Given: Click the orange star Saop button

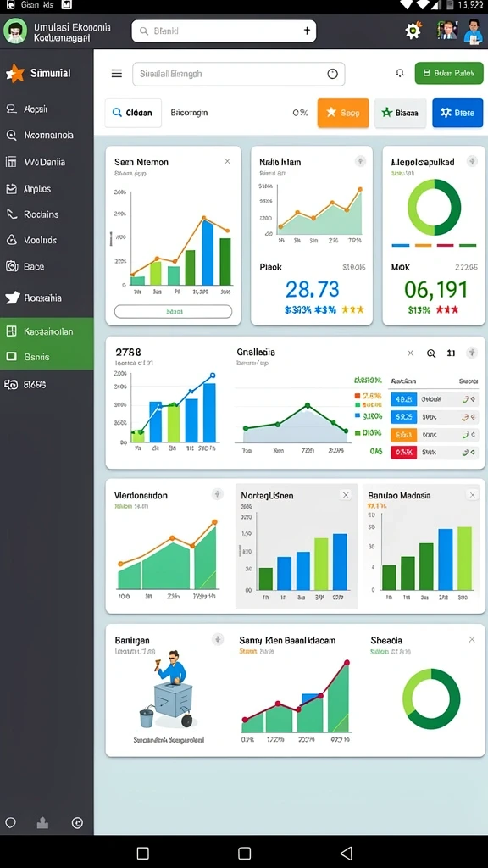Looking at the screenshot, I should coord(343,113).
